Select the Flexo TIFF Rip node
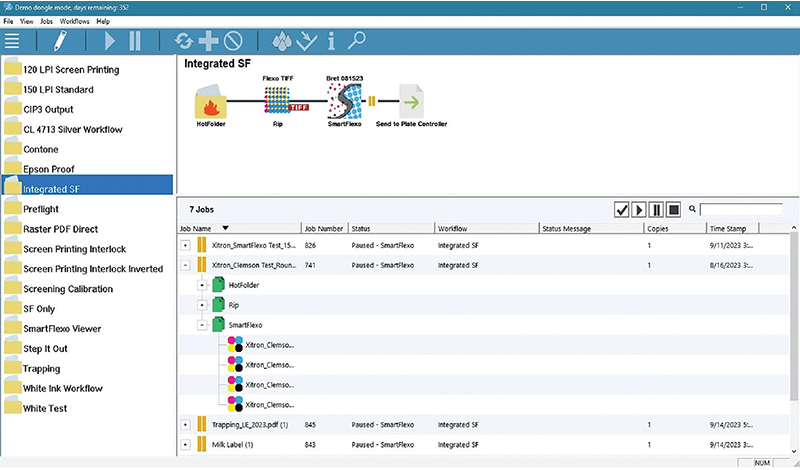The image size is (800, 470). click(x=278, y=100)
